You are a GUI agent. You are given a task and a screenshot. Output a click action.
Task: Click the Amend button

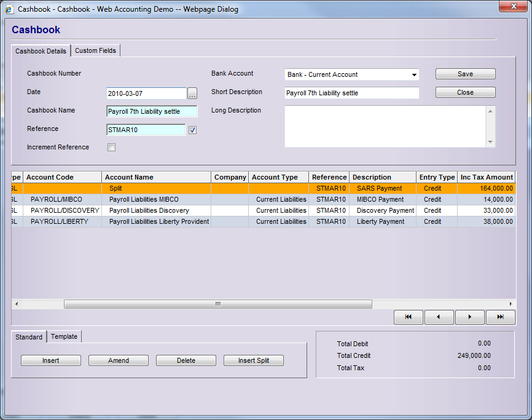[x=118, y=360]
